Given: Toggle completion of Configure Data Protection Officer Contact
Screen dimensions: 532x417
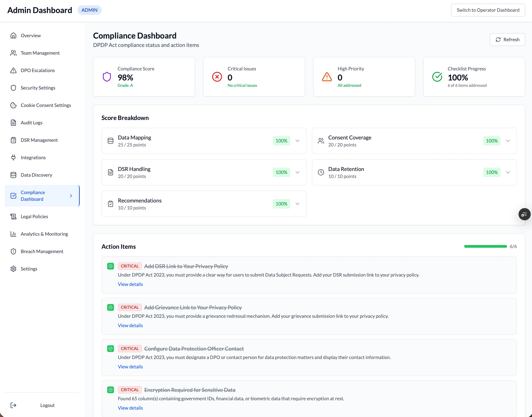Looking at the screenshot, I should point(111,348).
